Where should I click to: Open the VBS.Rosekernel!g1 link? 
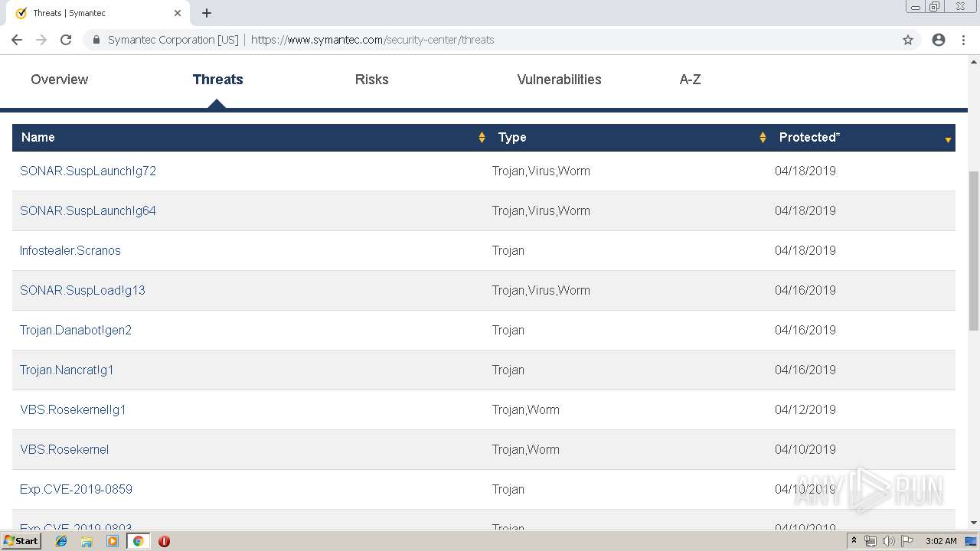tap(73, 409)
